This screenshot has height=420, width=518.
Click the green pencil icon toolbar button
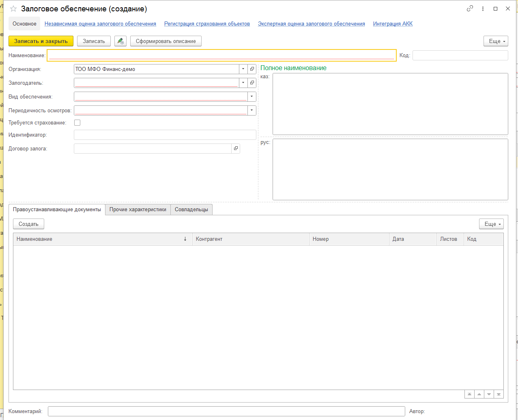click(120, 41)
